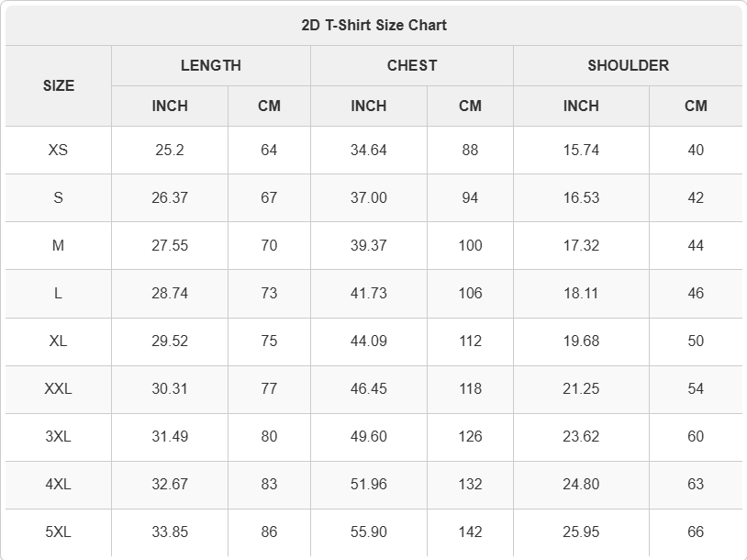Click the 28.74 length inch cell
The width and height of the screenshot is (747, 560).
(x=170, y=293)
